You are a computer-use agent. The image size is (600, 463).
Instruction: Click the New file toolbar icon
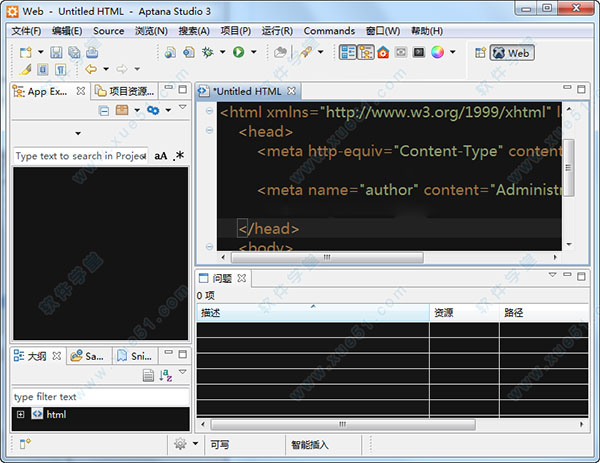click(26, 52)
